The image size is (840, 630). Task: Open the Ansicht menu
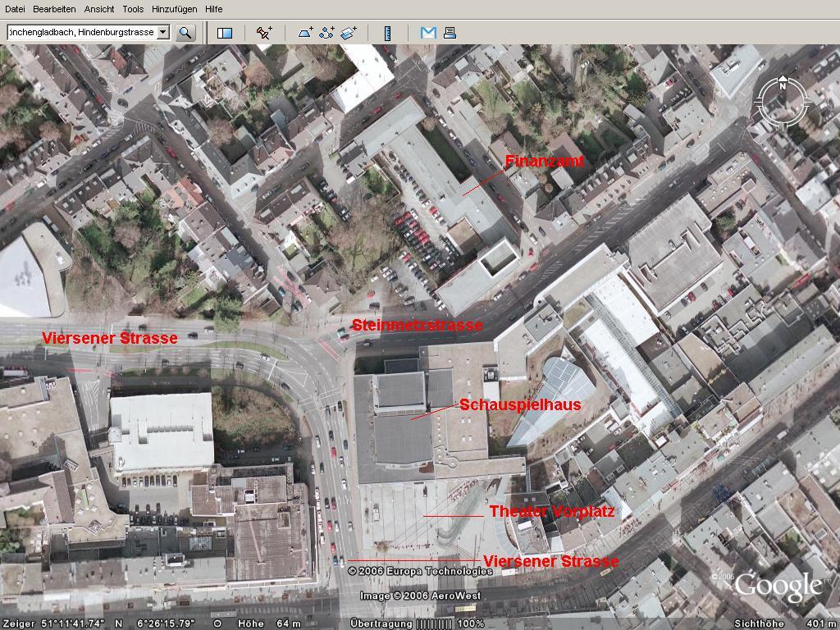[x=99, y=9]
